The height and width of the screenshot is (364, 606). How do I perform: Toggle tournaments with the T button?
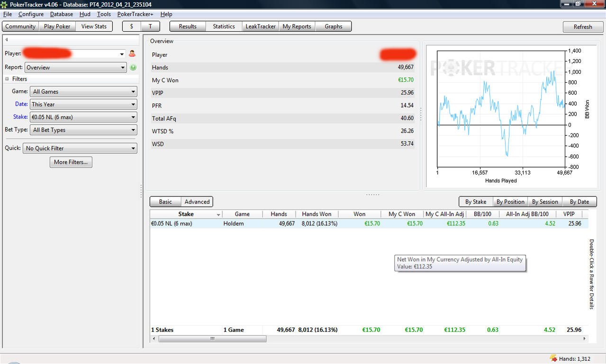[x=151, y=27]
